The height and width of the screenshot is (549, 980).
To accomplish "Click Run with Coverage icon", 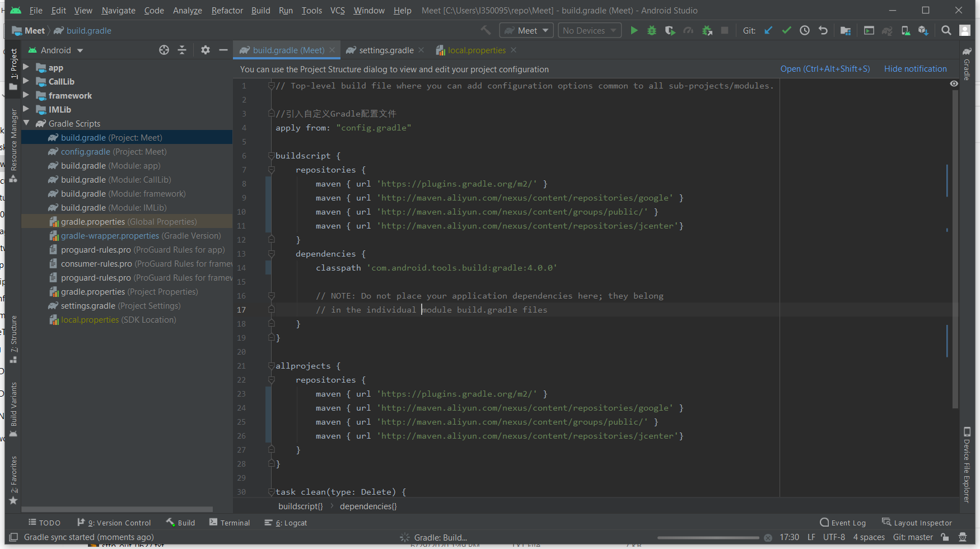I will pos(670,30).
